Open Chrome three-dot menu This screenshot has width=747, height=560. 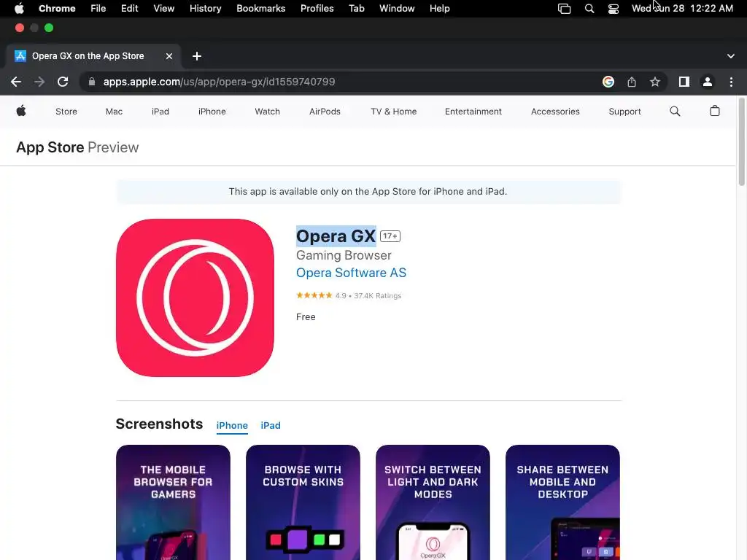[731, 82]
